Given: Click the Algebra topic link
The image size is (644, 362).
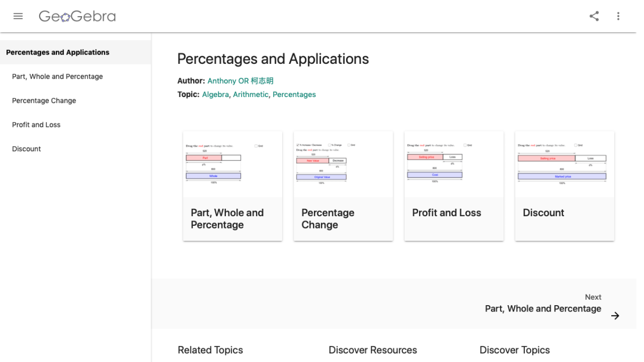Looking at the screenshot, I should (x=215, y=94).
